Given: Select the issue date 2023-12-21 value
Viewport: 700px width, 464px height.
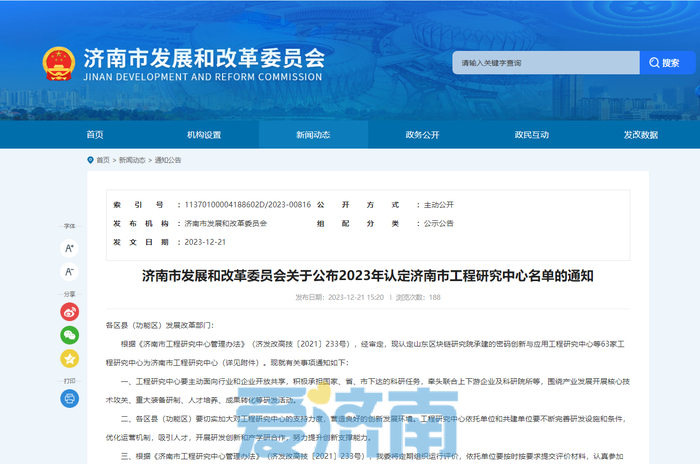Looking at the screenshot, I should tap(205, 242).
